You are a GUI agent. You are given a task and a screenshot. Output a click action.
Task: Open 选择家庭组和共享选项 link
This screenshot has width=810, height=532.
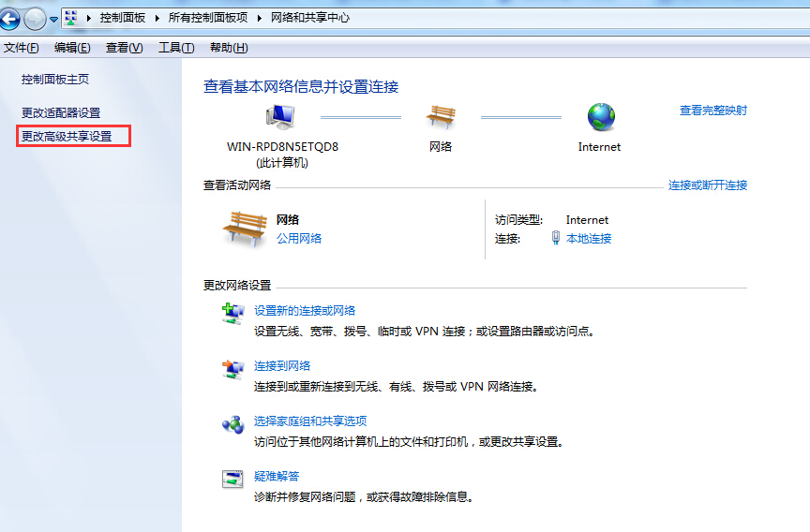[310, 421]
